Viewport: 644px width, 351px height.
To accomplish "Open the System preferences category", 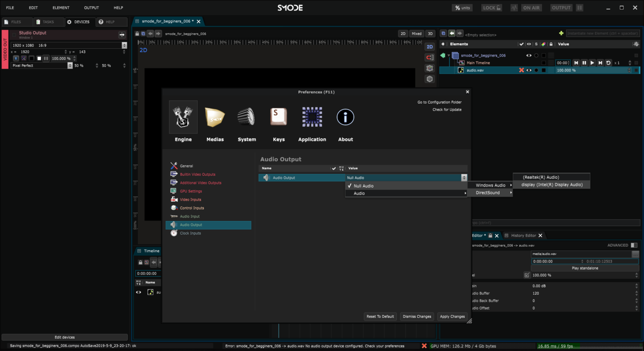I will pos(247,122).
